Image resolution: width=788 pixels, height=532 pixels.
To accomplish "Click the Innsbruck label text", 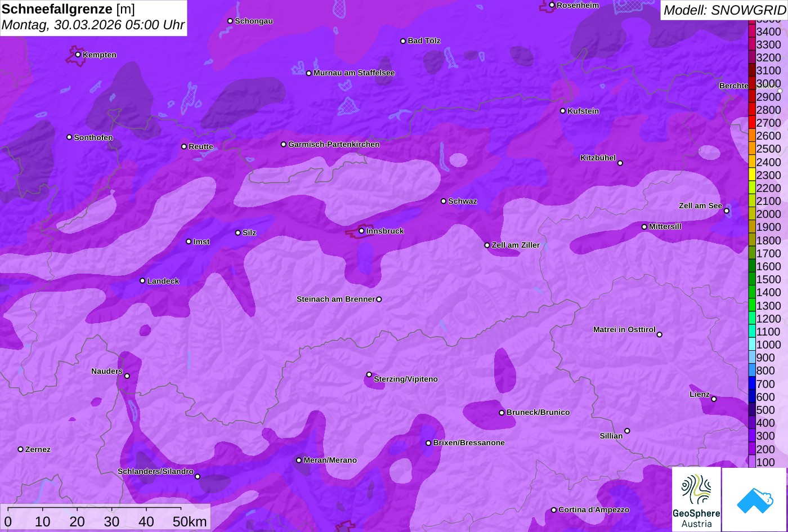I will tap(385, 231).
